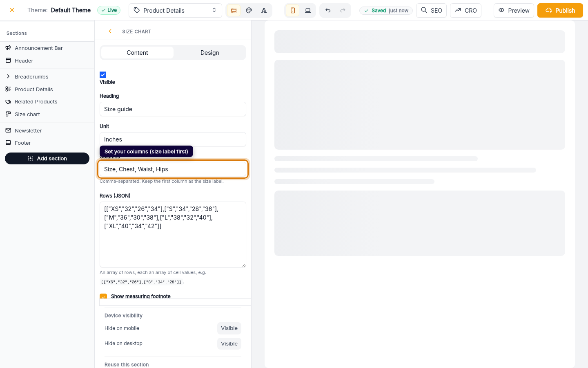
Task: Select the sections layout icon in toolbar
Action: pyautogui.click(x=234, y=10)
